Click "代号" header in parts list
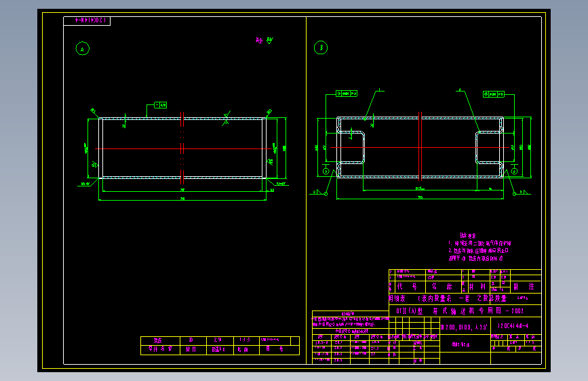Image resolution: width=588 pixels, height=381 pixels. point(407,287)
